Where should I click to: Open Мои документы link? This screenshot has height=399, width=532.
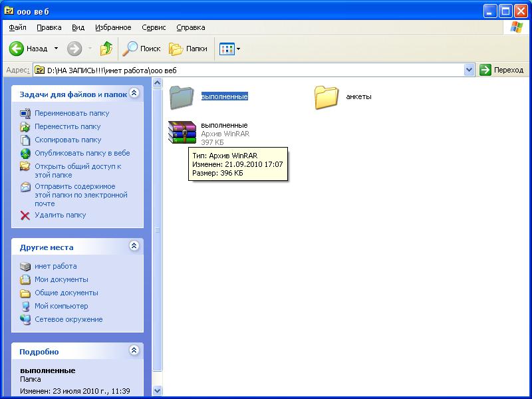[x=61, y=279]
